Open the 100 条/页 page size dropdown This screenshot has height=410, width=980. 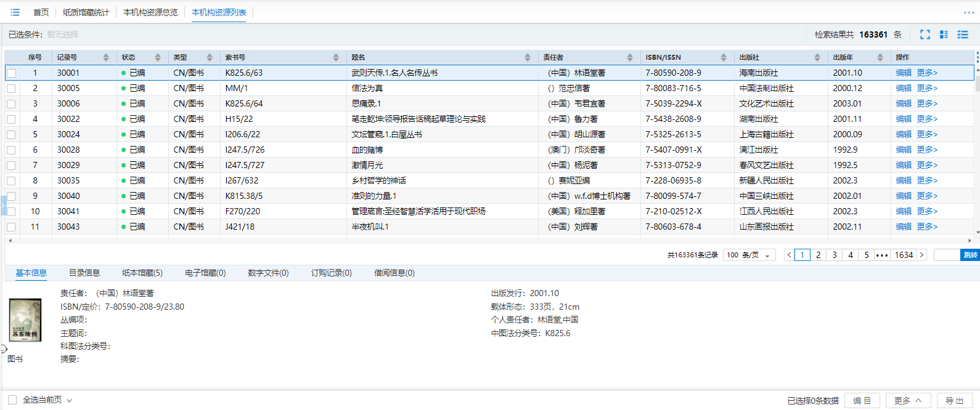(x=750, y=255)
